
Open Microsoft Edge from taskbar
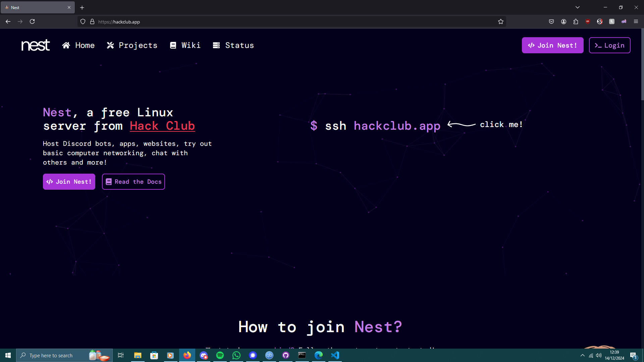(x=319, y=355)
